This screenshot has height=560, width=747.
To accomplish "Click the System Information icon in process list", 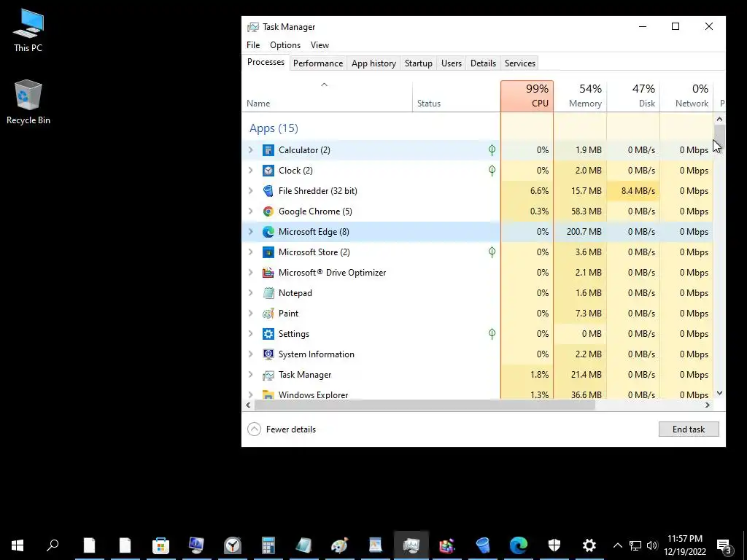I will point(268,354).
